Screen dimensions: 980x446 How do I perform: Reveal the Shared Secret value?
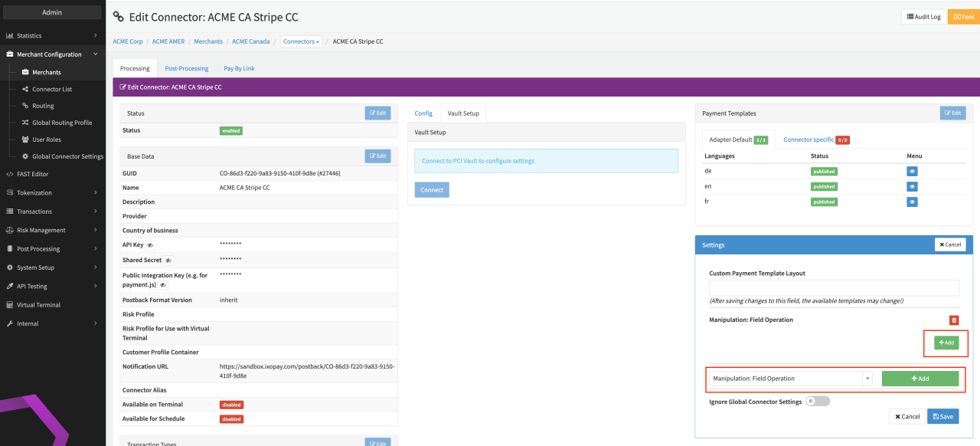(168, 261)
